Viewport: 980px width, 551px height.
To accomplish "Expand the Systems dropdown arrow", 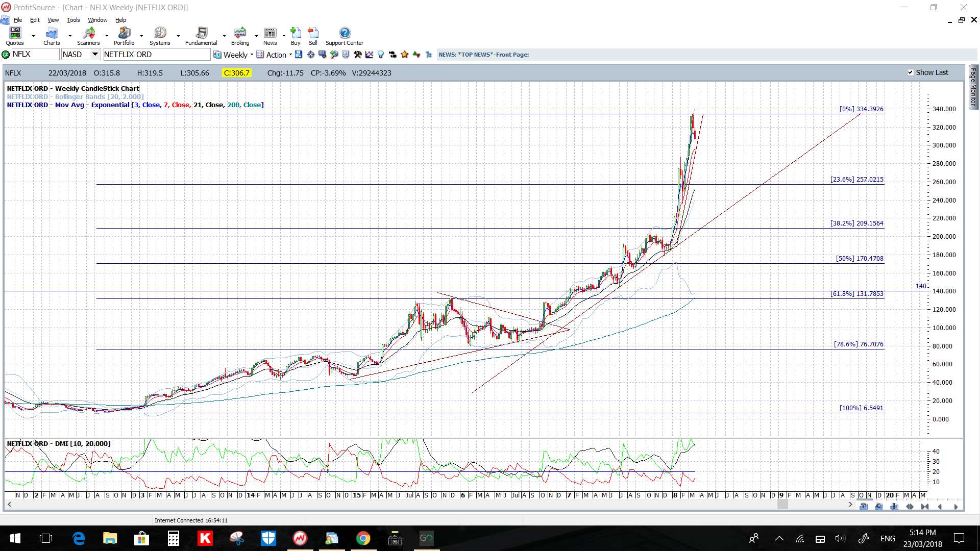I will [x=178, y=36].
